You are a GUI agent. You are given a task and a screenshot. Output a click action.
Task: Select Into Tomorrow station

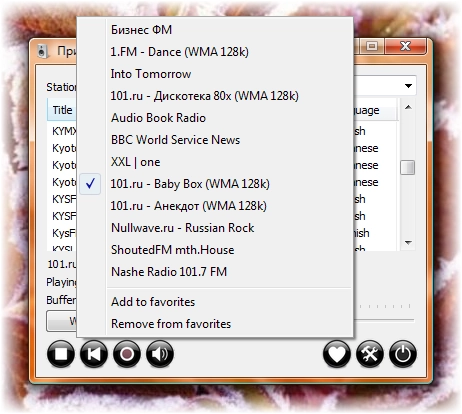pyautogui.click(x=215, y=74)
